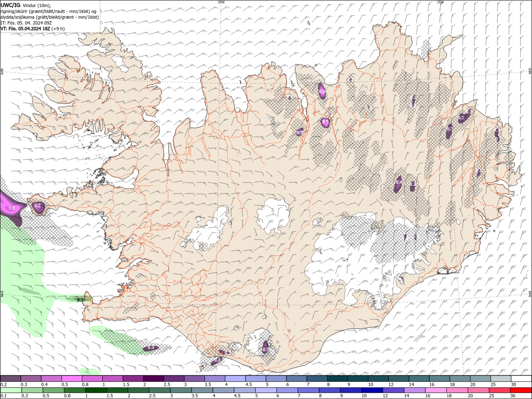Select the light grey snow swatch between 25 and 30
This screenshot has width=532, height=399.
[x=500, y=378]
